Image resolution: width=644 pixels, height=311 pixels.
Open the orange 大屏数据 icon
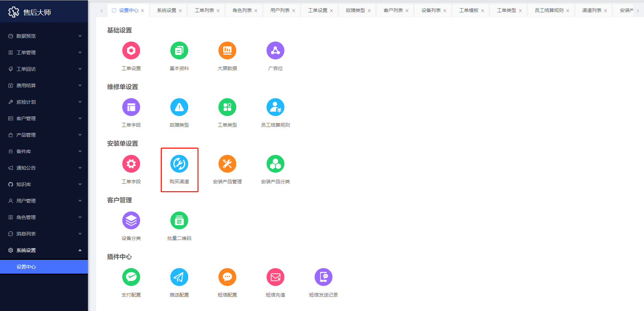coord(227,51)
